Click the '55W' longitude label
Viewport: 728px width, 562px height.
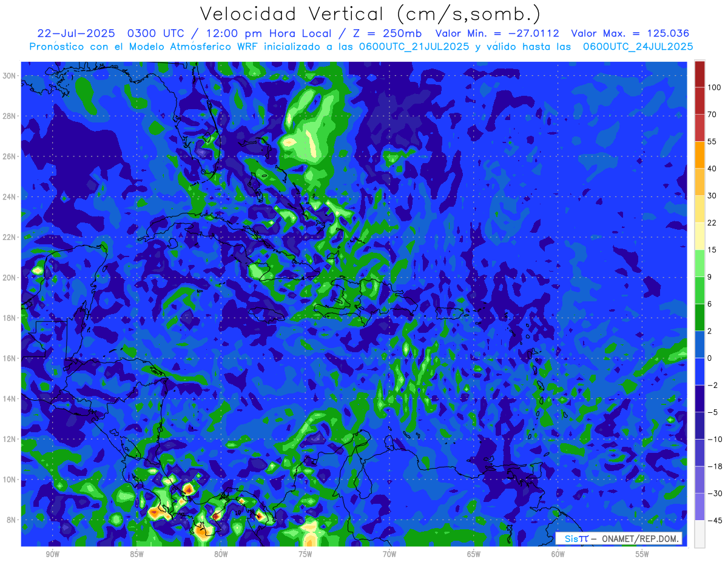pyautogui.click(x=642, y=554)
